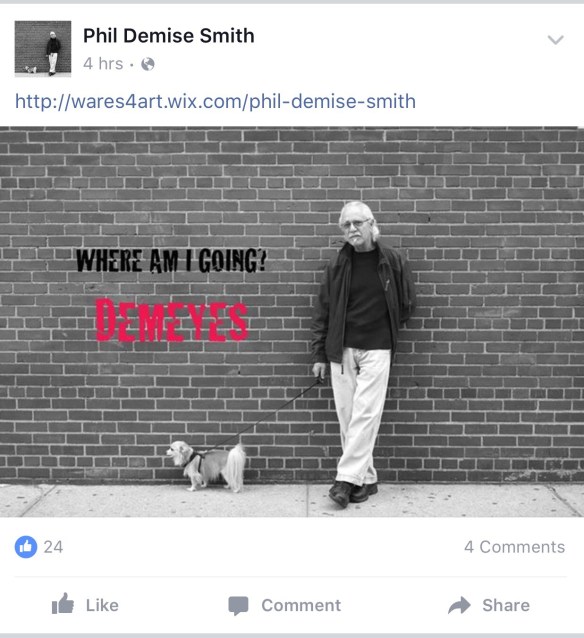Open the post options chevron menu
This screenshot has height=638, width=584.
point(556,40)
